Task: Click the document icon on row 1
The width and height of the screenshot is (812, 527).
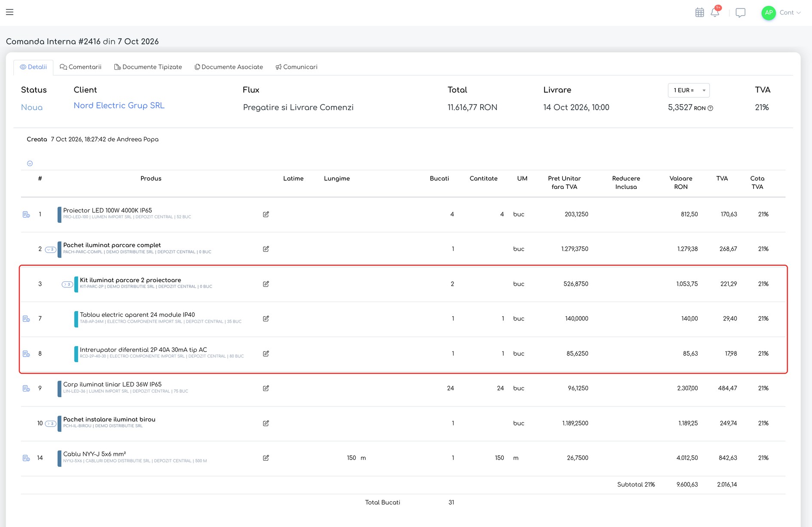Action: pos(26,214)
